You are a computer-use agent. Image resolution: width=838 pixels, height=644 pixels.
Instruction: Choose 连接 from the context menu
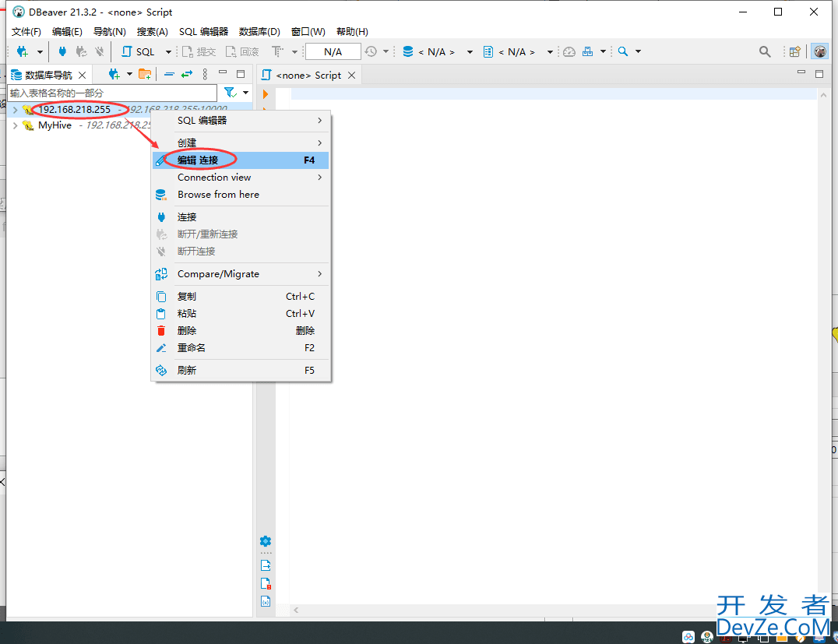[x=241, y=217]
